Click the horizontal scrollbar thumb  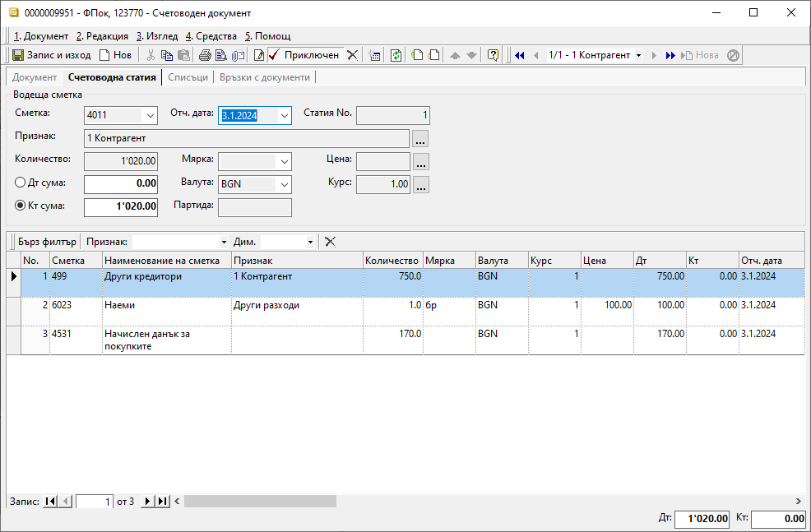pyautogui.click(x=260, y=501)
